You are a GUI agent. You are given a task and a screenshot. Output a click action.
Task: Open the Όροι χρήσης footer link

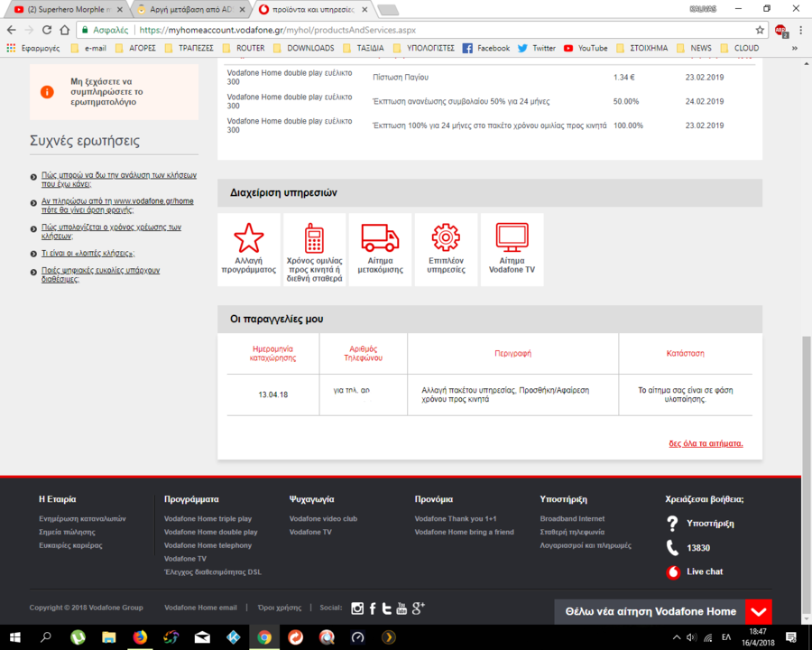coord(279,608)
